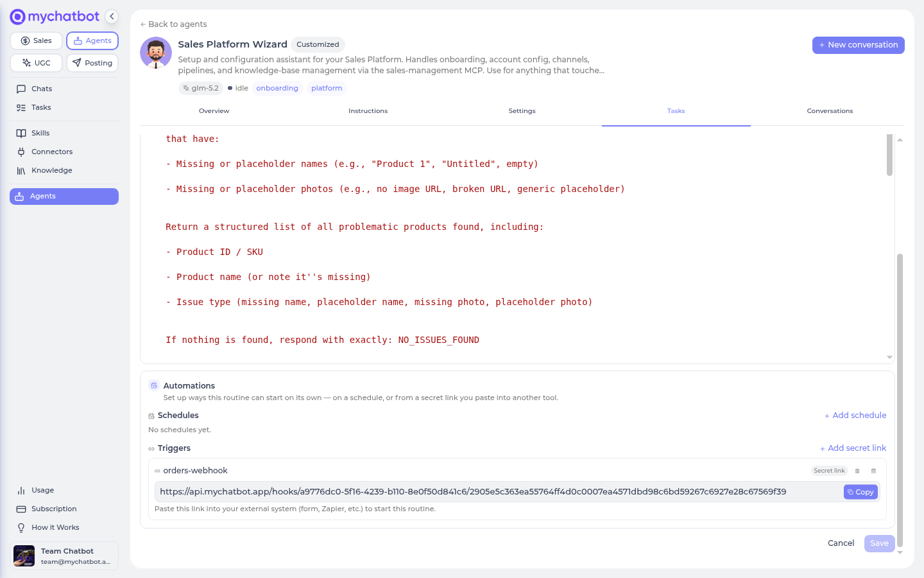Collapse the sidebar with the chevron button
Viewport: 924px width, 578px height.
click(x=112, y=17)
